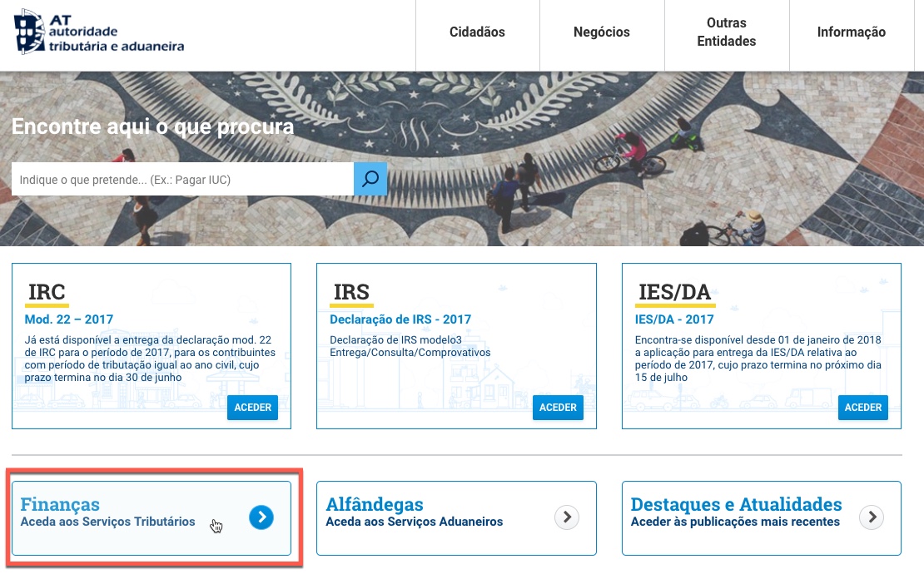Select the Destaques e Atualidades heading
This screenshot has width=924, height=574.
pos(736,504)
